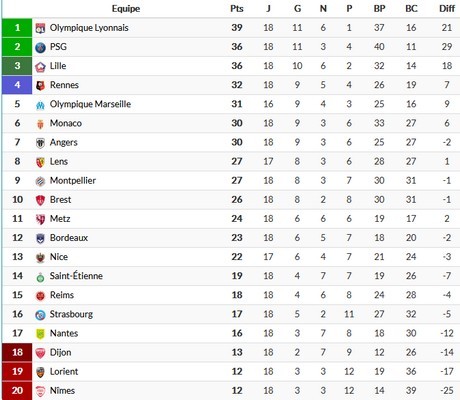Click the Olympique Marseille logo icon
Viewport: 460px width, 400px height.
[40, 105]
